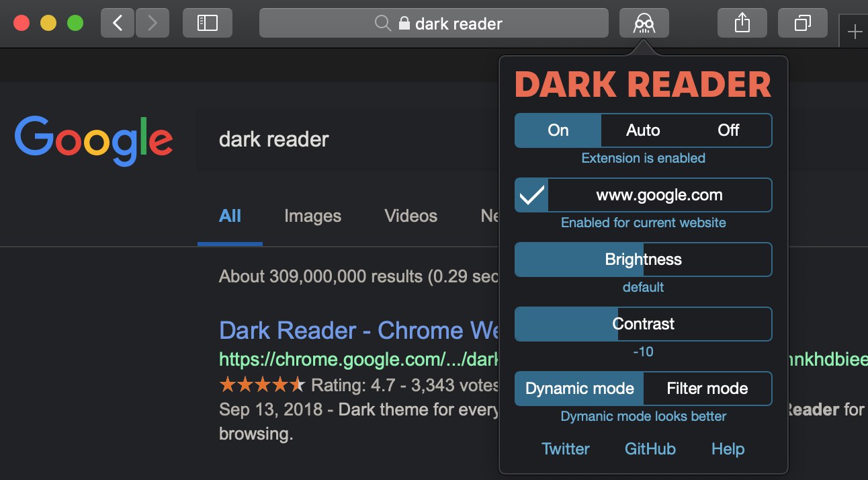Click 'Rating: 4.7 - 3,343 votes' text
This screenshot has width=868, height=480.
404,386
